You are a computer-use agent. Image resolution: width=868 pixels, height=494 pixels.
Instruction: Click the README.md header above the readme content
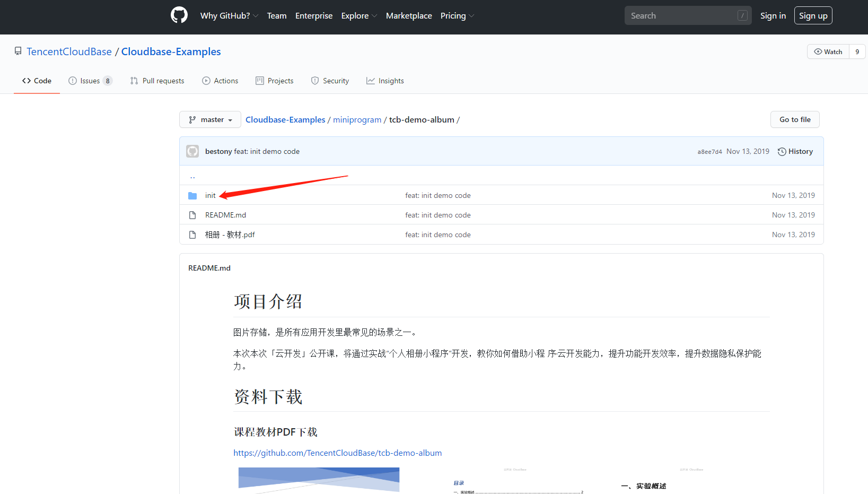(209, 268)
